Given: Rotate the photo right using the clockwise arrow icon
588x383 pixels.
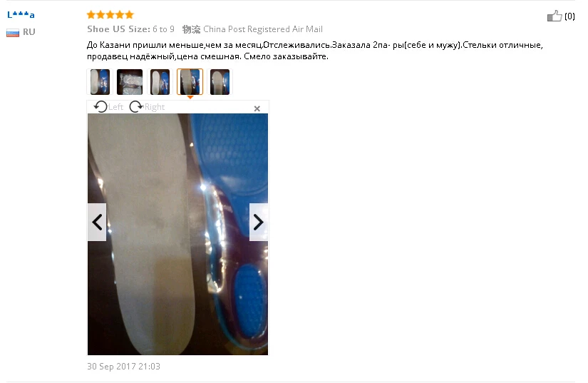Looking at the screenshot, I should [x=135, y=107].
